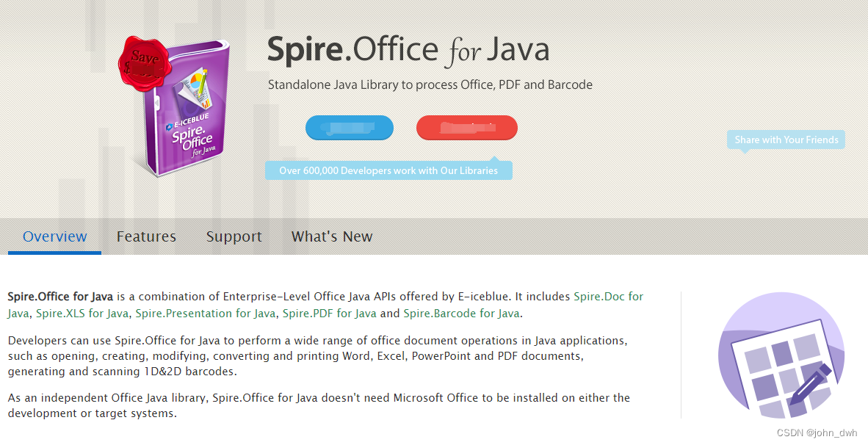This screenshot has width=868, height=445.
Task: Click the red purchase button
Action: (x=466, y=128)
